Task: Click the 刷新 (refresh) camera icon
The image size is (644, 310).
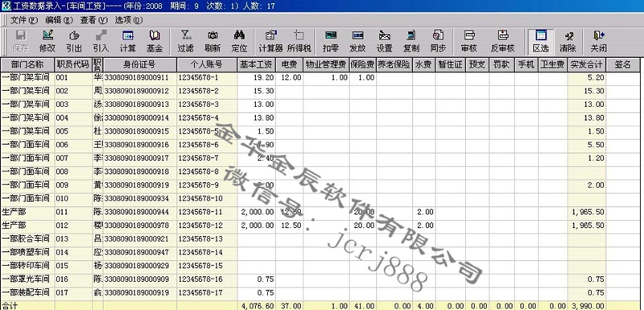Action: [213, 42]
